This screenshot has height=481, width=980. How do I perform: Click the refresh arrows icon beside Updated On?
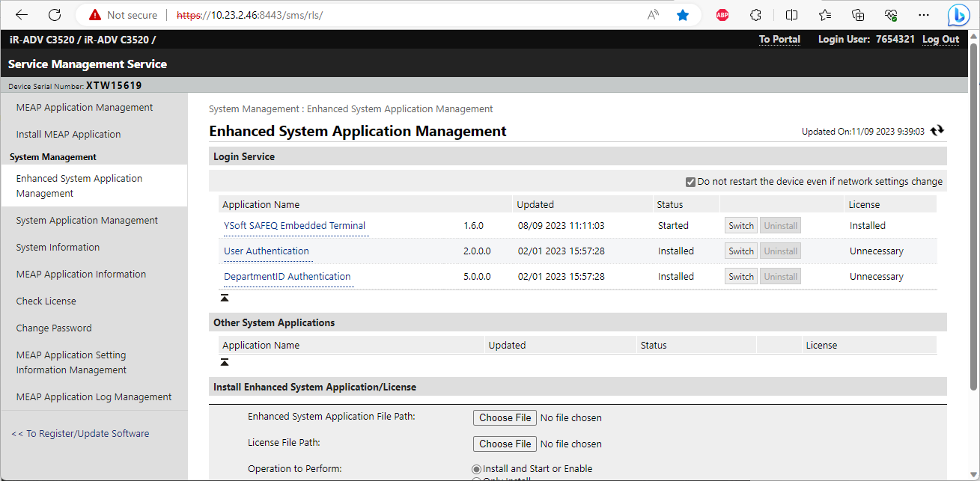937,131
